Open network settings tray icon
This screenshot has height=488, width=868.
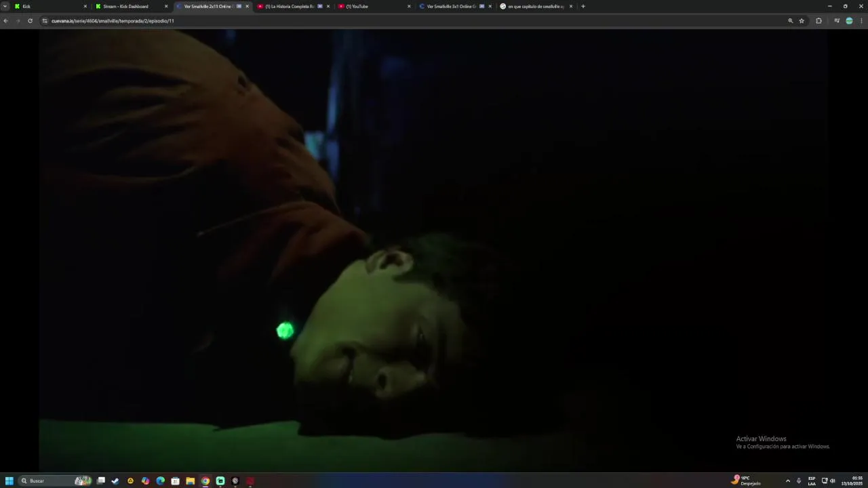pyautogui.click(x=825, y=481)
